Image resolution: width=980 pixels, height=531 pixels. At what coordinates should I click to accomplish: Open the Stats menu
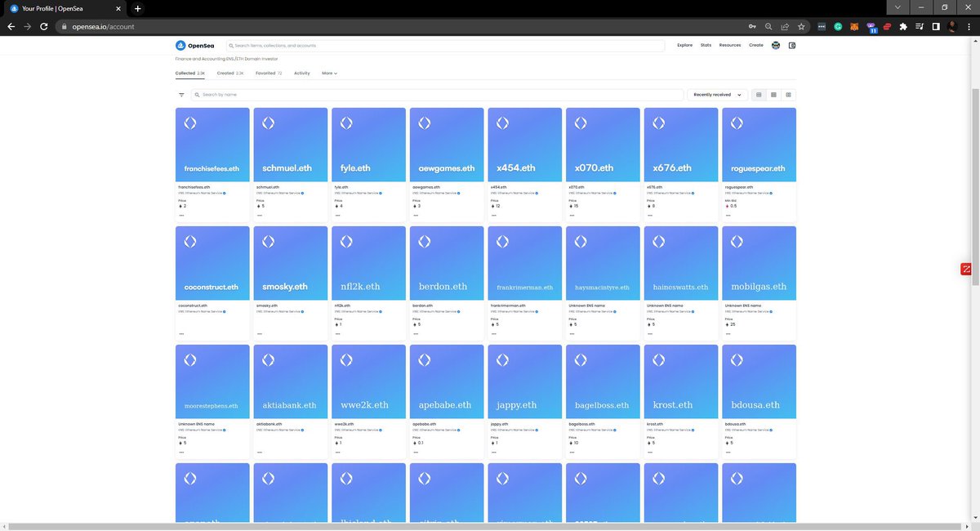706,45
